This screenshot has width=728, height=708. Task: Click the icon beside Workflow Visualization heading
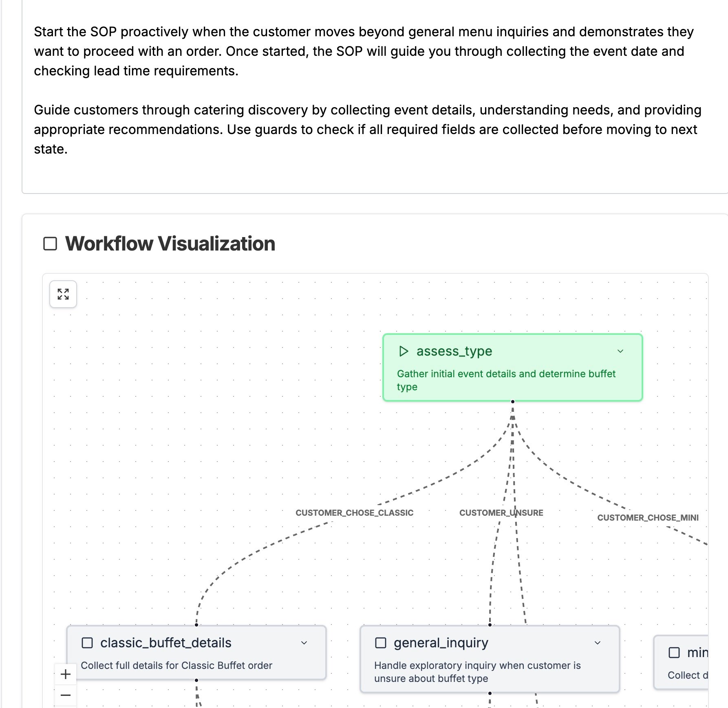50,243
